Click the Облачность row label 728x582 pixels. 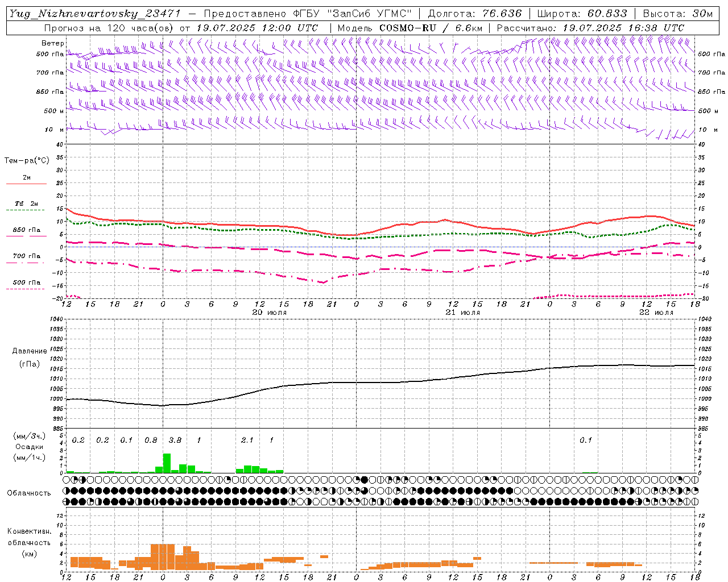[x=29, y=493]
